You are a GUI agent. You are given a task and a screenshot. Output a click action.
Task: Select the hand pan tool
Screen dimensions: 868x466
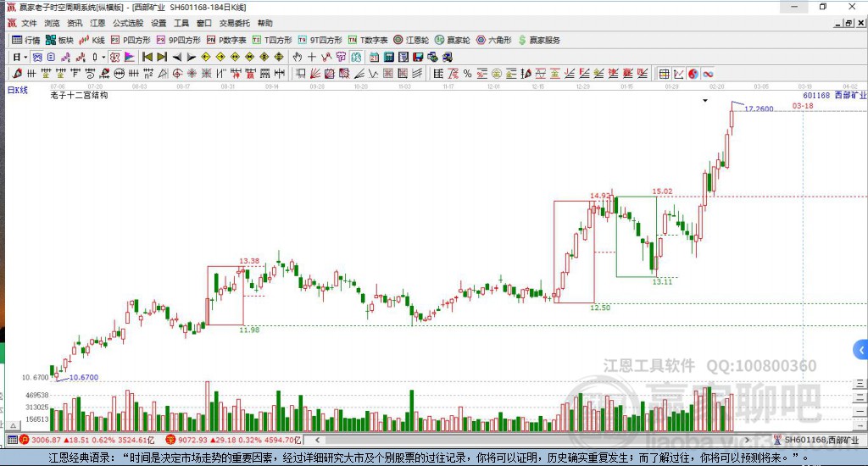coord(298,57)
